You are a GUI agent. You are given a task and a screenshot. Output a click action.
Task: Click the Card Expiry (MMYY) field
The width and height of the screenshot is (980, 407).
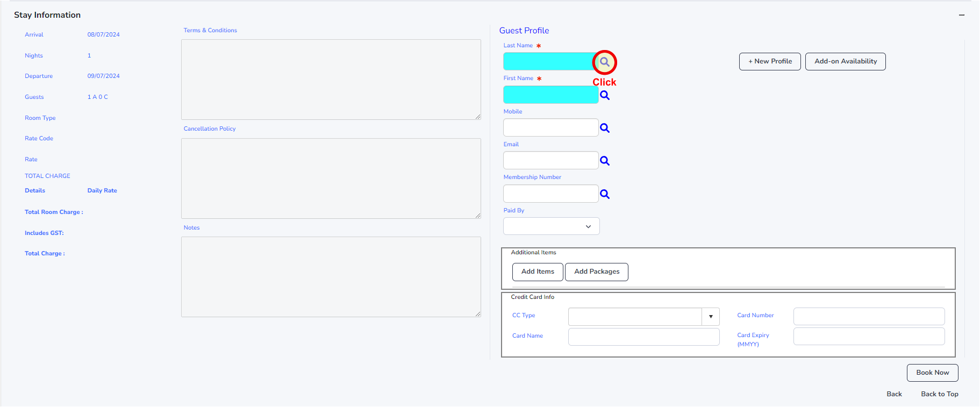pos(869,337)
